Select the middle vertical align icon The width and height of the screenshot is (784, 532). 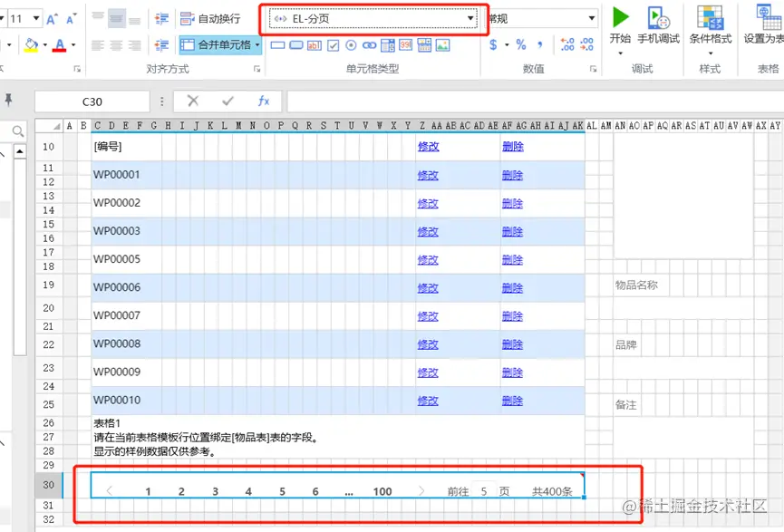pyautogui.click(x=117, y=19)
